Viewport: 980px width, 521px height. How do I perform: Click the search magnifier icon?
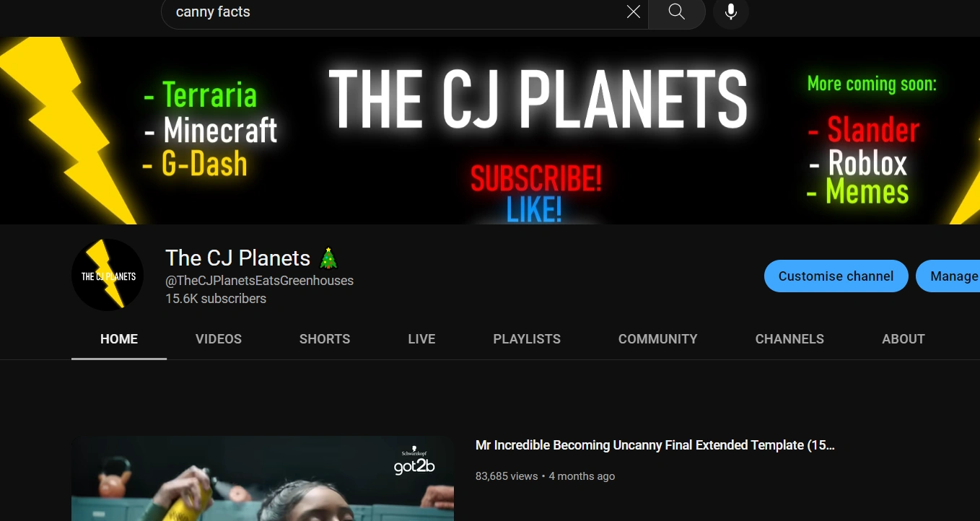click(x=675, y=12)
